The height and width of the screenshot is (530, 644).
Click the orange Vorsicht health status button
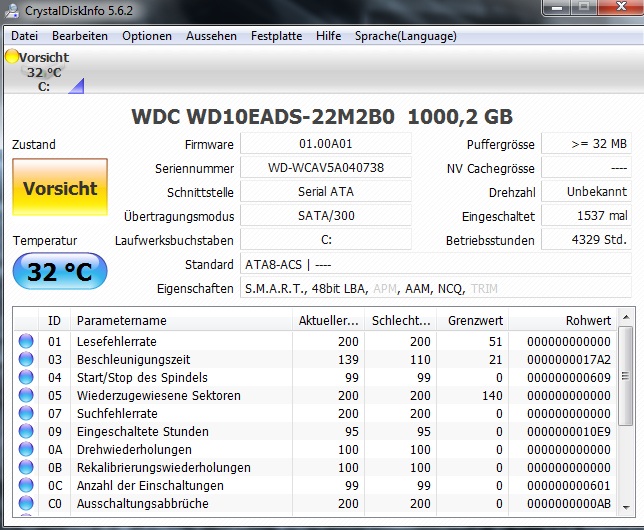tap(60, 187)
